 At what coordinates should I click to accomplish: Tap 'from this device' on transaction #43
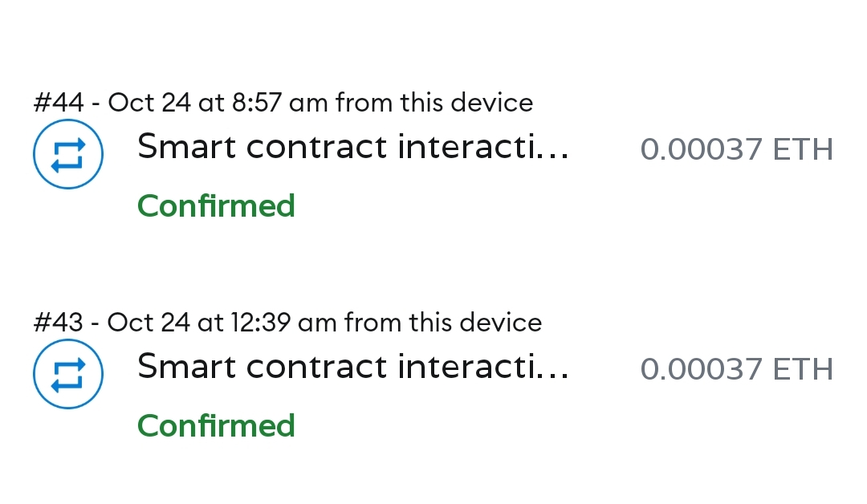pyautogui.click(x=443, y=323)
